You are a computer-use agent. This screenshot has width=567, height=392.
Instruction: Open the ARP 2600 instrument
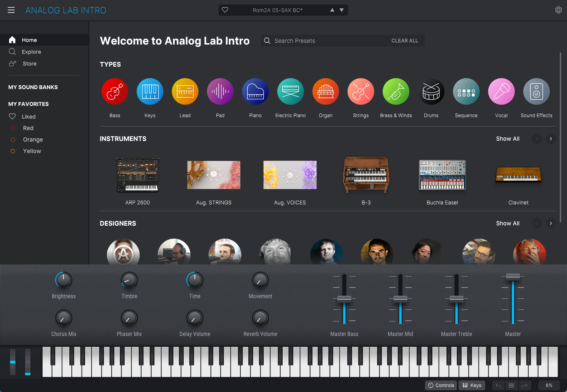[138, 175]
